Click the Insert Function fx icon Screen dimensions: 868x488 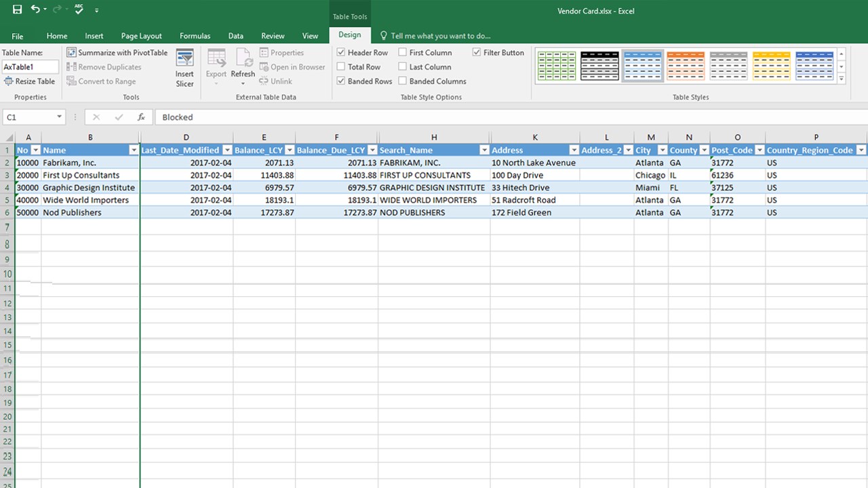(141, 117)
